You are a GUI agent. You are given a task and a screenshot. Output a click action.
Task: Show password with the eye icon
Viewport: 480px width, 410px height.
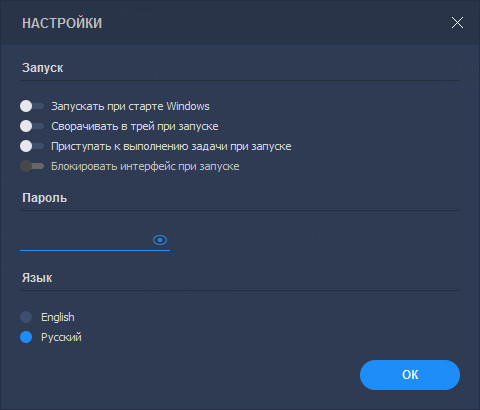pos(160,240)
